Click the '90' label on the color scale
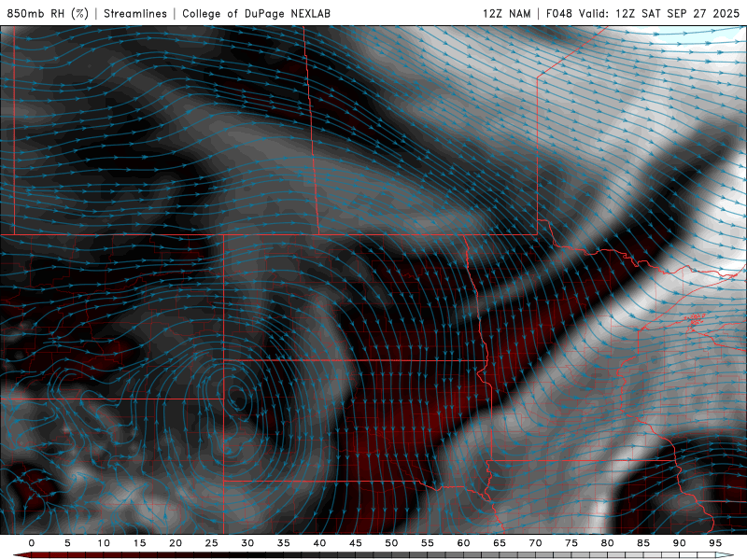This screenshot has height=560, width=747. [680, 543]
